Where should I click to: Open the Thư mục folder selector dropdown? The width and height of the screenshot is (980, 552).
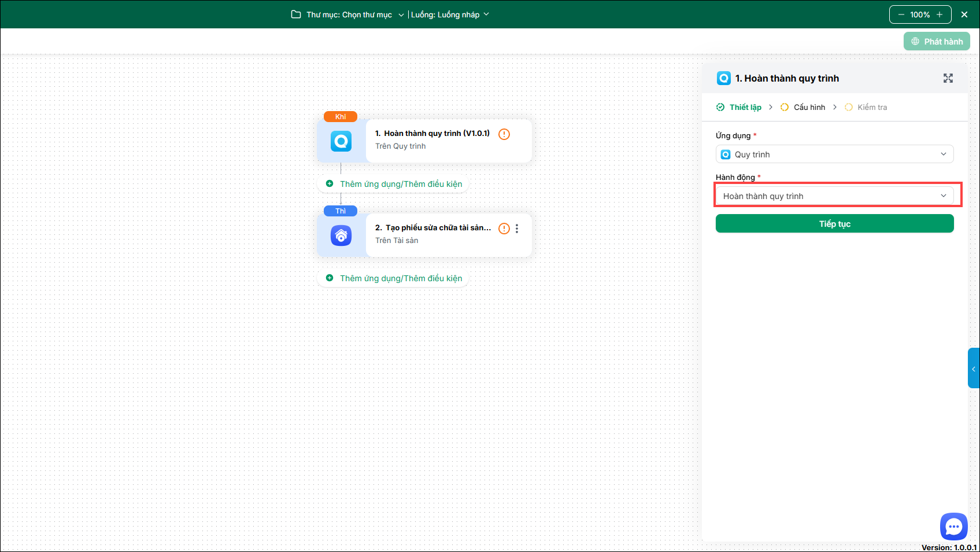(348, 14)
